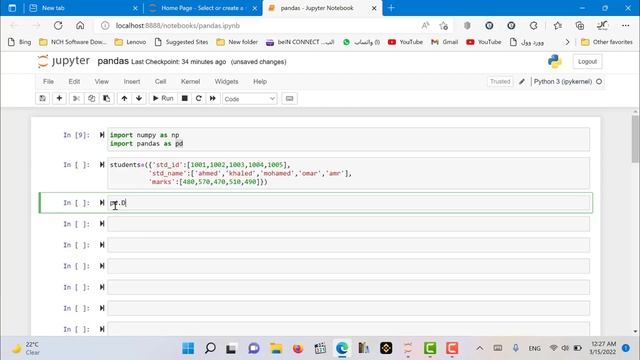Expand hidden bookmarks chevron
The height and width of the screenshot is (360, 640).
tap(567, 42)
